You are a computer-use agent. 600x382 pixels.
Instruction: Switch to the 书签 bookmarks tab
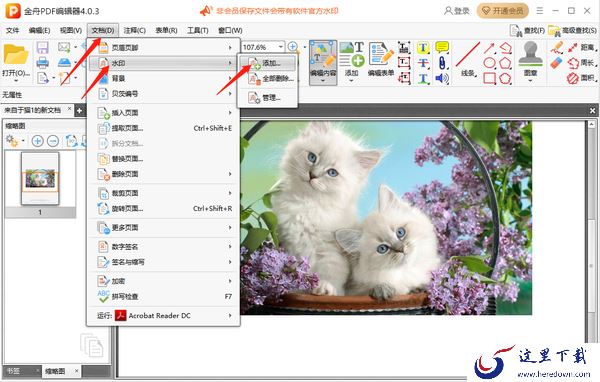point(14,371)
